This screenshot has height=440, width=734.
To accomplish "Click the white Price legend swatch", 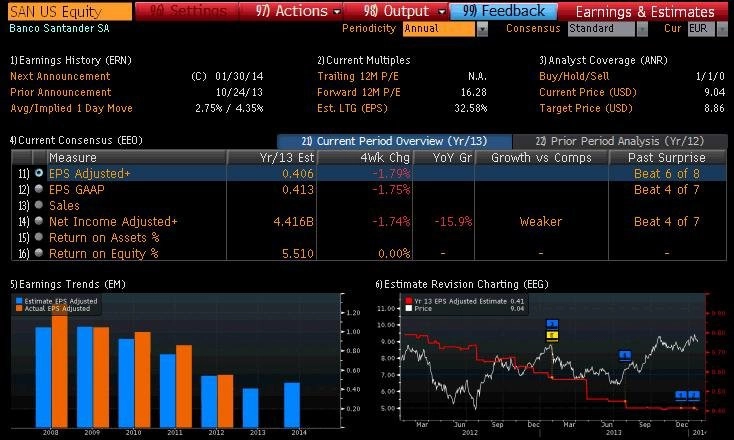I will pyautogui.click(x=409, y=308).
